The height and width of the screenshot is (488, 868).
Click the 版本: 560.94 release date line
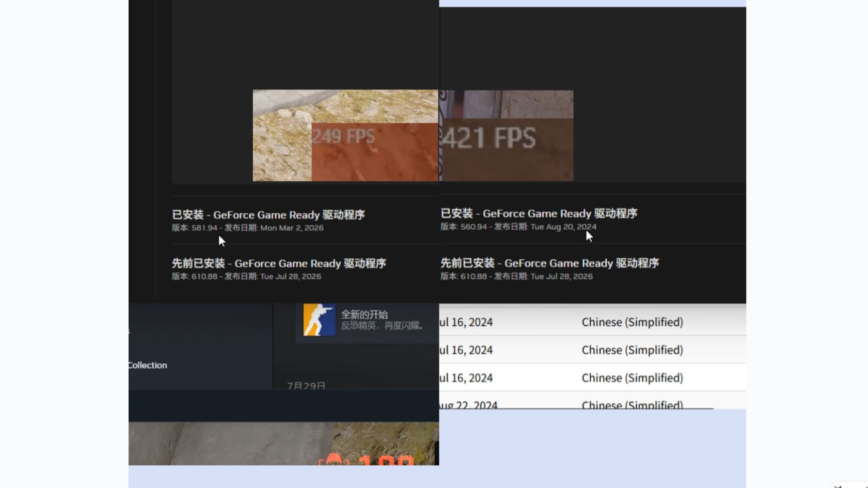click(518, 227)
